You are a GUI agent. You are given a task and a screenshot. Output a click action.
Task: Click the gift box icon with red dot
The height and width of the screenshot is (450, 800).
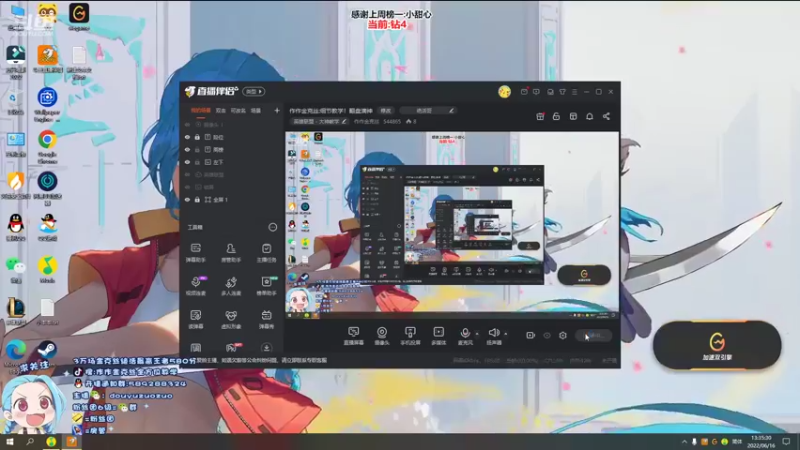[540, 116]
